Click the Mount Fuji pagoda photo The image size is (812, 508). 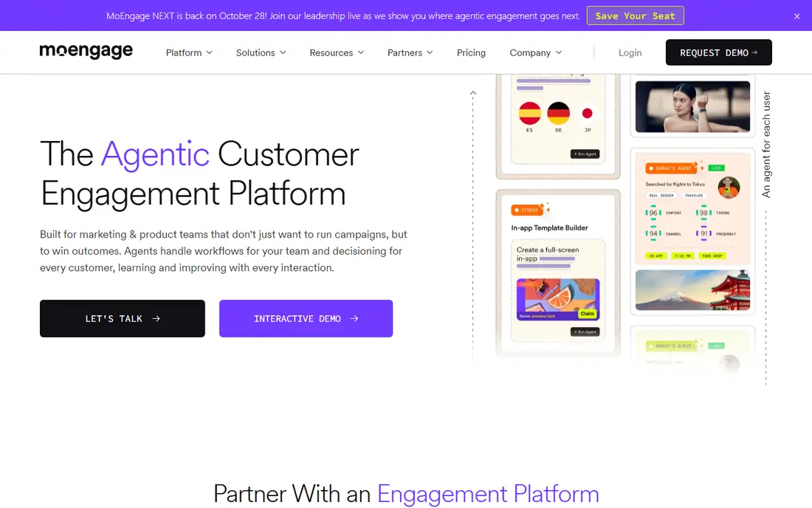(x=692, y=289)
